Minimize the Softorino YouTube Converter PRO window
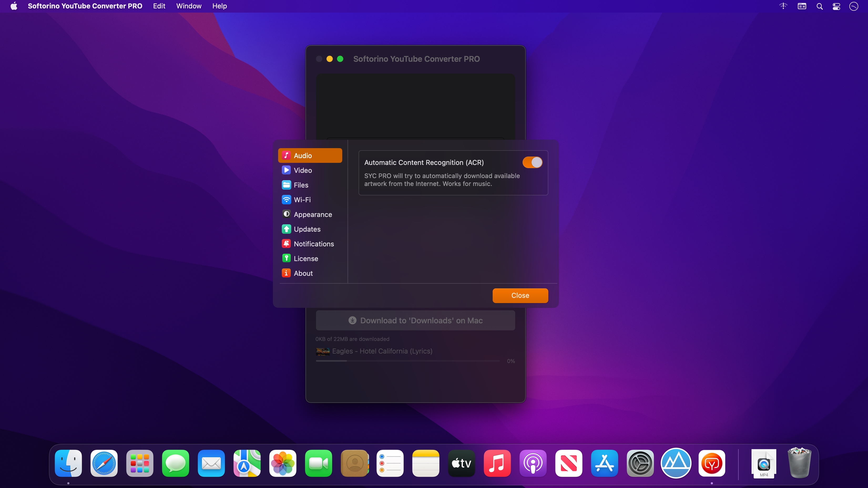Screen dimensions: 868x488 coord(330,59)
